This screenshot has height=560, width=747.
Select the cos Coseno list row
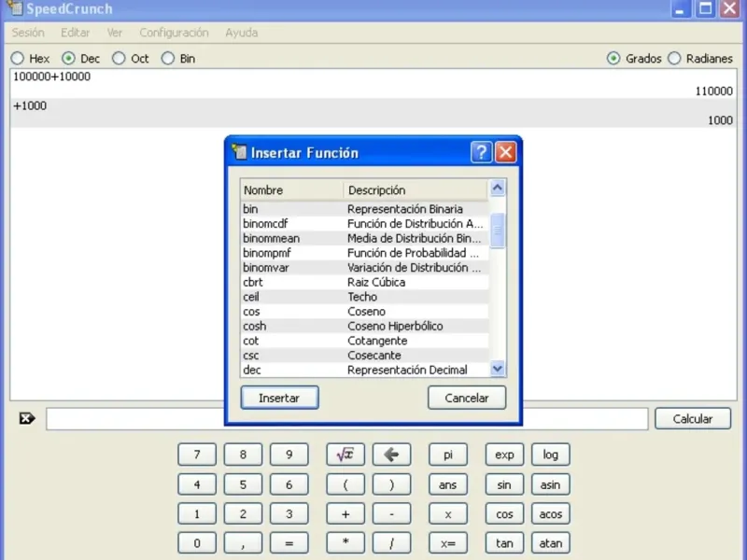tap(364, 312)
